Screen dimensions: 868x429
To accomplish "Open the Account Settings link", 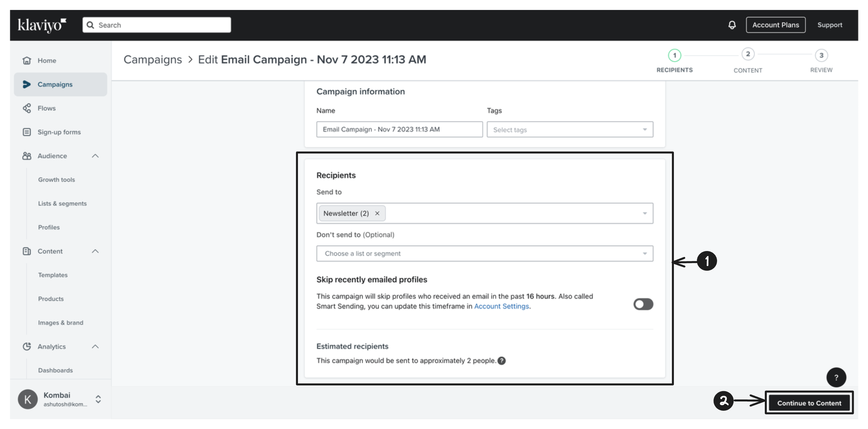I will 501,306.
